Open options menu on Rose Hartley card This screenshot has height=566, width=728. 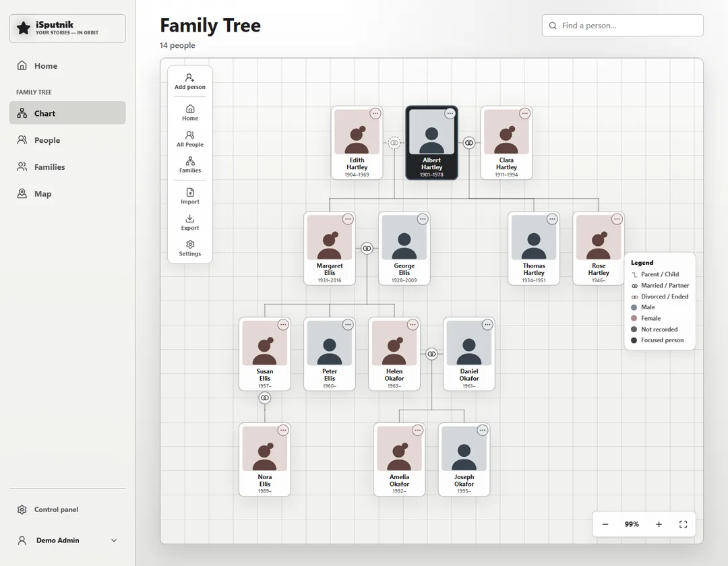pyautogui.click(x=617, y=219)
